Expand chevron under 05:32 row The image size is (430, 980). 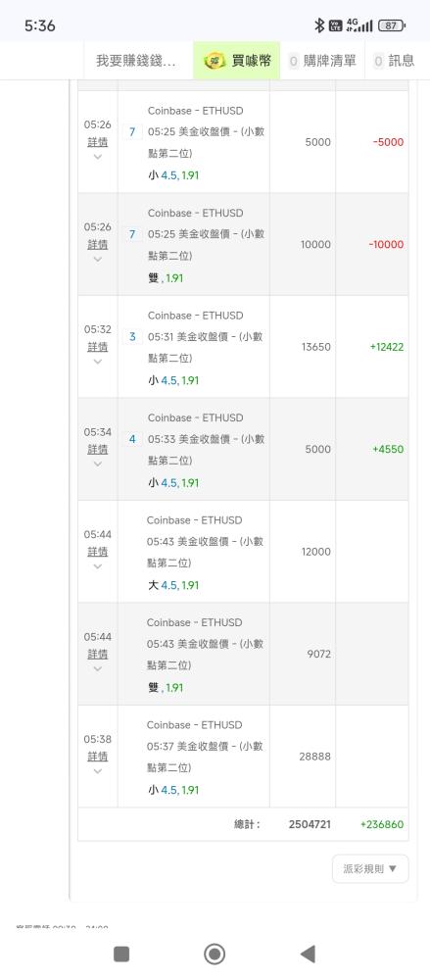coord(98,362)
